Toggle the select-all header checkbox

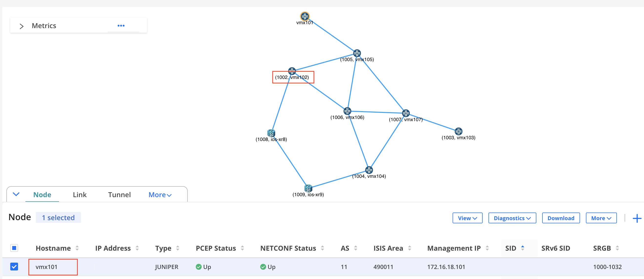tap(14, 248)
